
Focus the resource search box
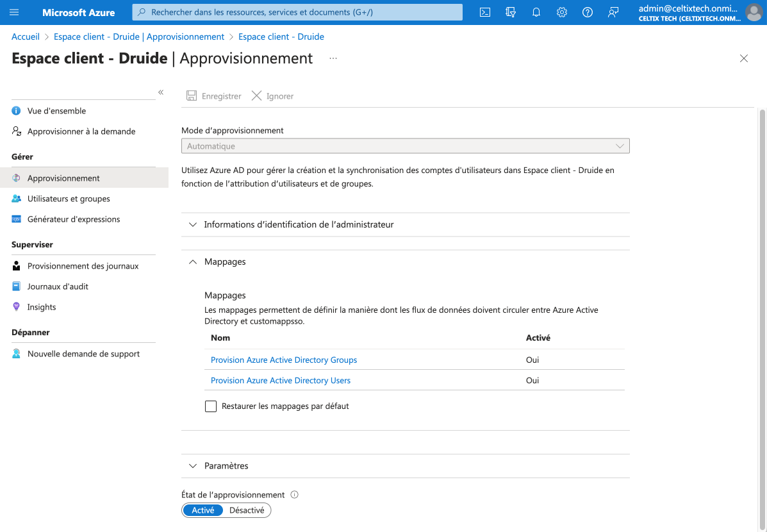pos(297,12)
